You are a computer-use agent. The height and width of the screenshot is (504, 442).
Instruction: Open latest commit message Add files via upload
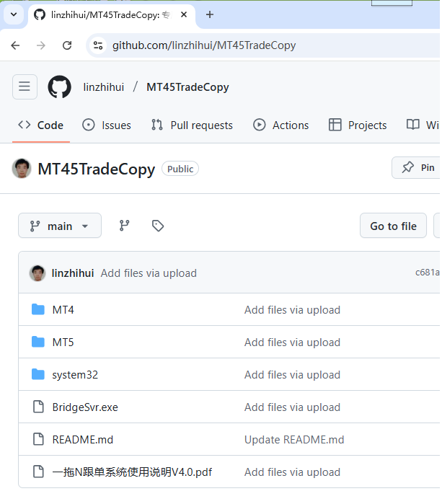149,273
